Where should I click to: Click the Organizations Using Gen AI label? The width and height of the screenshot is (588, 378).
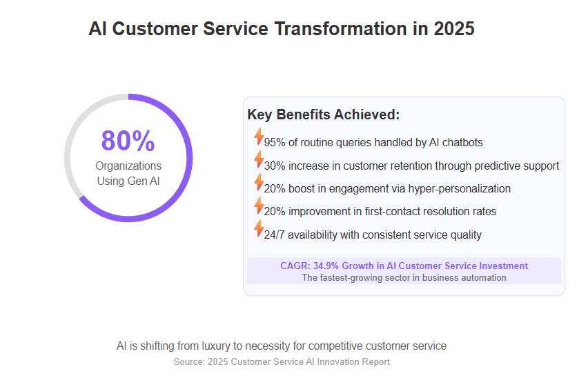tap(128, 173)
